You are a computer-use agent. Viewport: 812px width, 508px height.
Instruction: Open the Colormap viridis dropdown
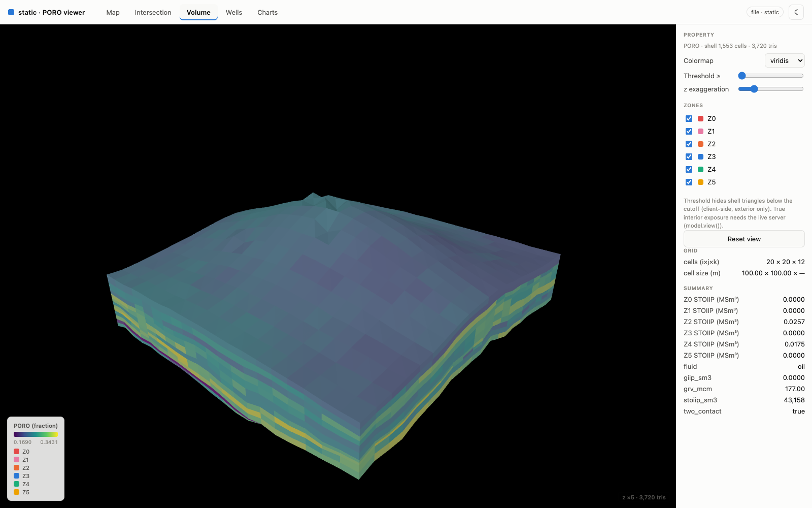pyautogui.click(x=785, y=60)
